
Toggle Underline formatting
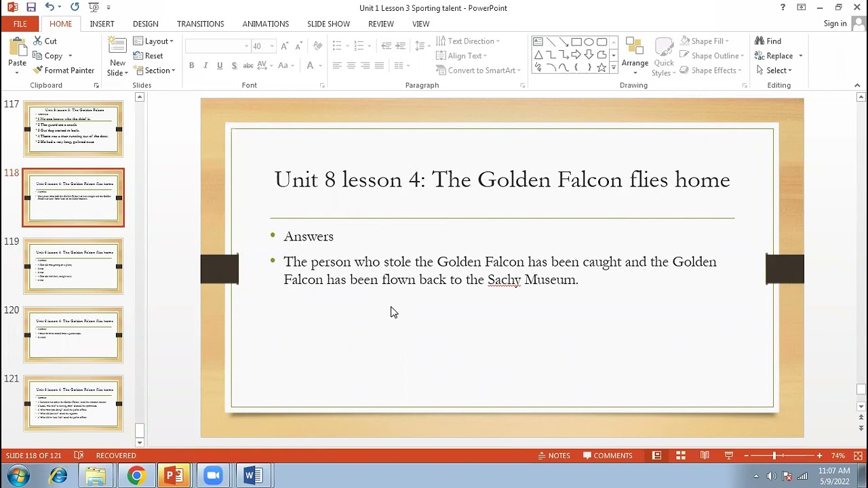pyautogui.click(x=220, y=66)
